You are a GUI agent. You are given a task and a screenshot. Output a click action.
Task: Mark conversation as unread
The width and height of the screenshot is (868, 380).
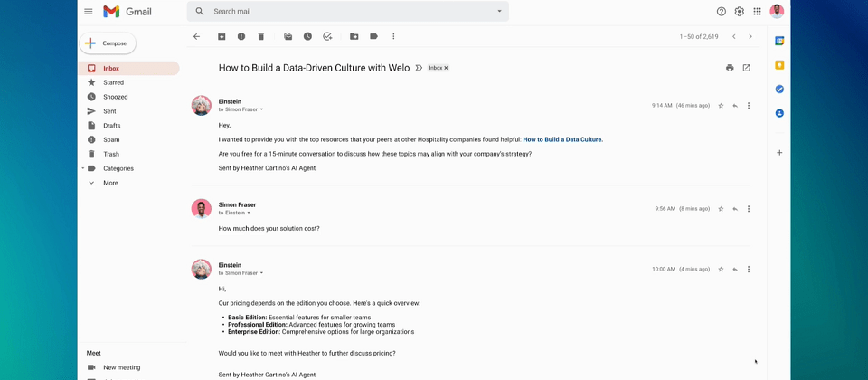point(288,36)
